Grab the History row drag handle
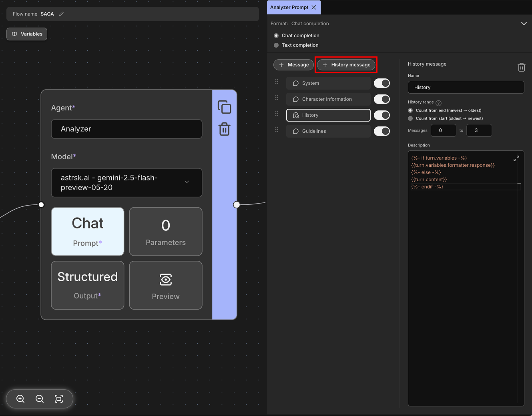532x416 pixels. [x=277, y=114]
